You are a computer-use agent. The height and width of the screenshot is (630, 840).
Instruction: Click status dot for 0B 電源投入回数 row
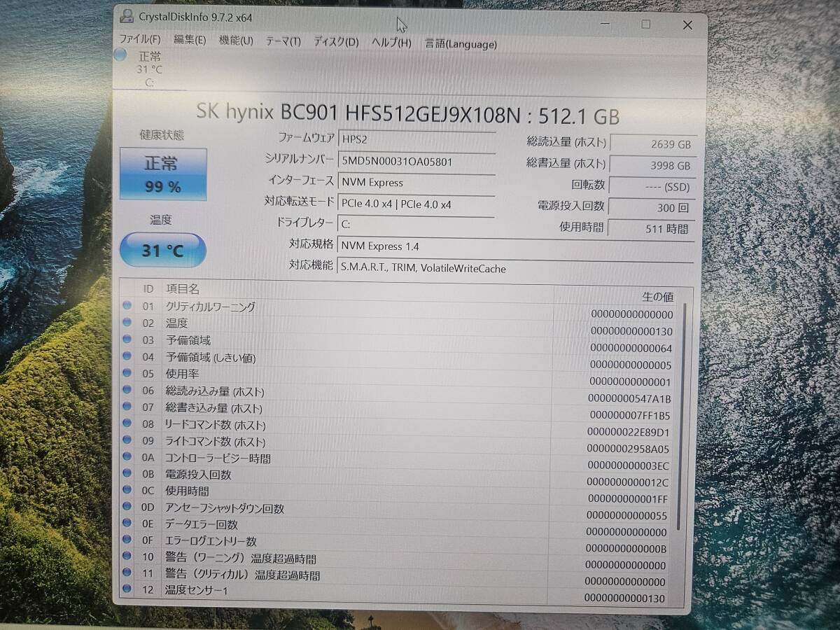click(x=127, y=472)
